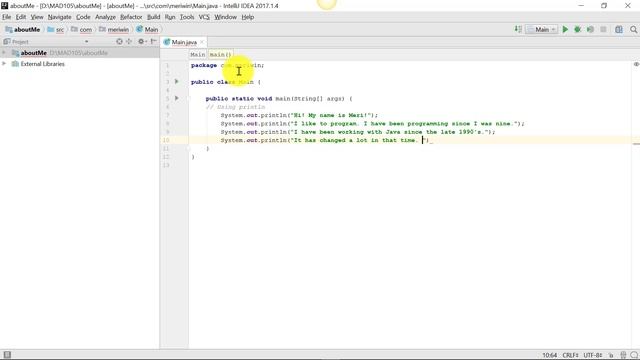
Task: Click the "I like to program" println line
Action: tap(372, 124)
